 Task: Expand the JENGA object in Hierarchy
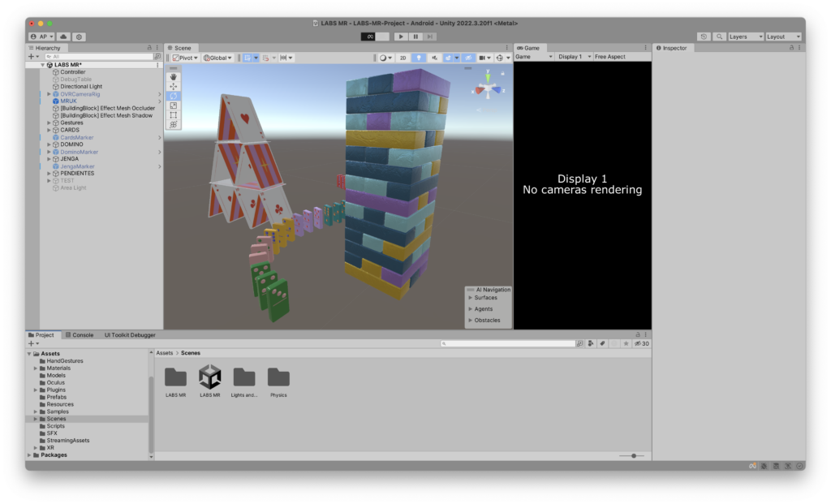(49, 159)
